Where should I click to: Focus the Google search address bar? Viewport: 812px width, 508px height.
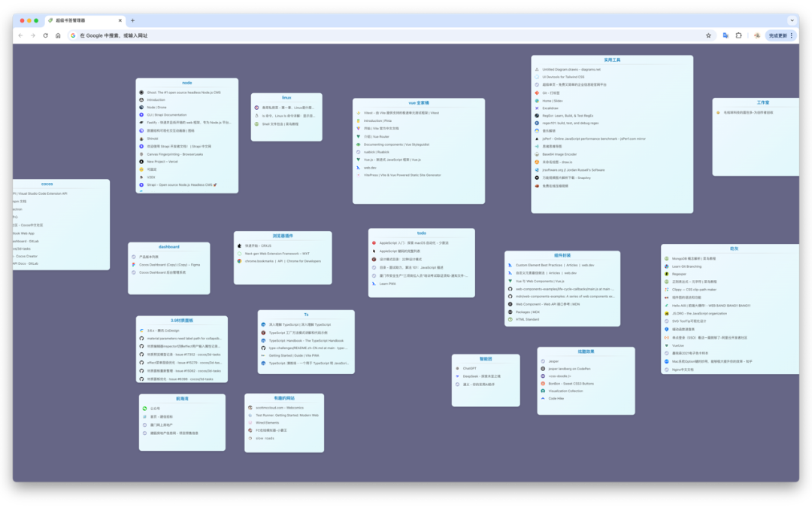click(x=389, y=36)
